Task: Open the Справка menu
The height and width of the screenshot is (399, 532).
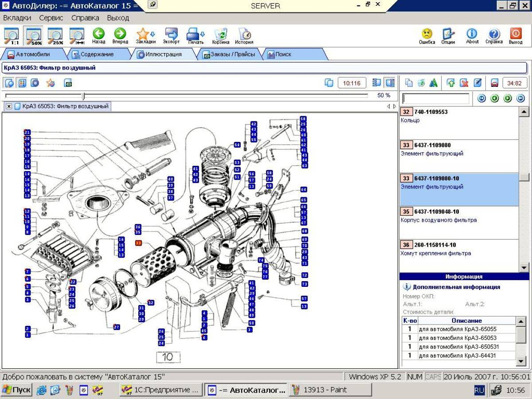Action: (x=85, y=18)
